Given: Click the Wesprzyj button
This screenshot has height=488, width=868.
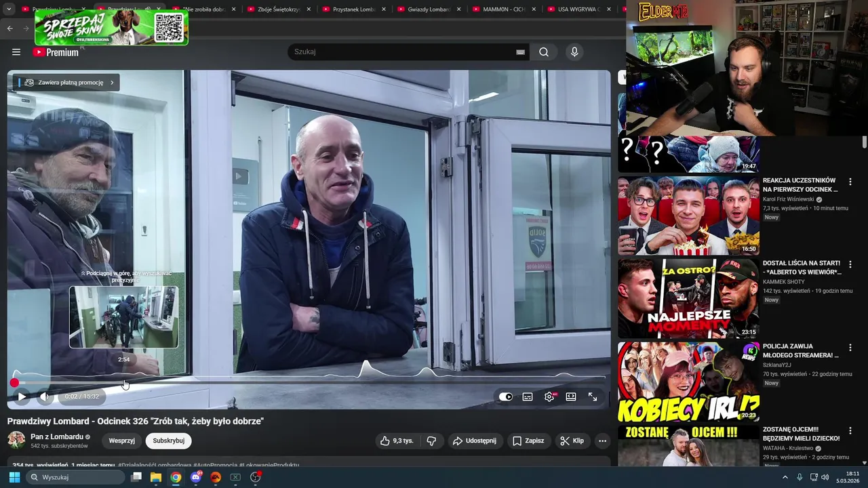Looking at the screenshot, I should tap(122, 441).
